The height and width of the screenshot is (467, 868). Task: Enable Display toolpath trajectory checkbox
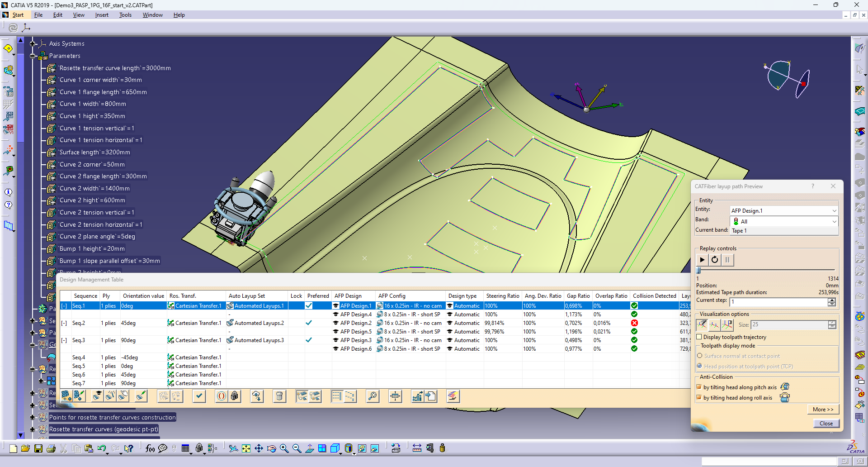pos(699,337)
